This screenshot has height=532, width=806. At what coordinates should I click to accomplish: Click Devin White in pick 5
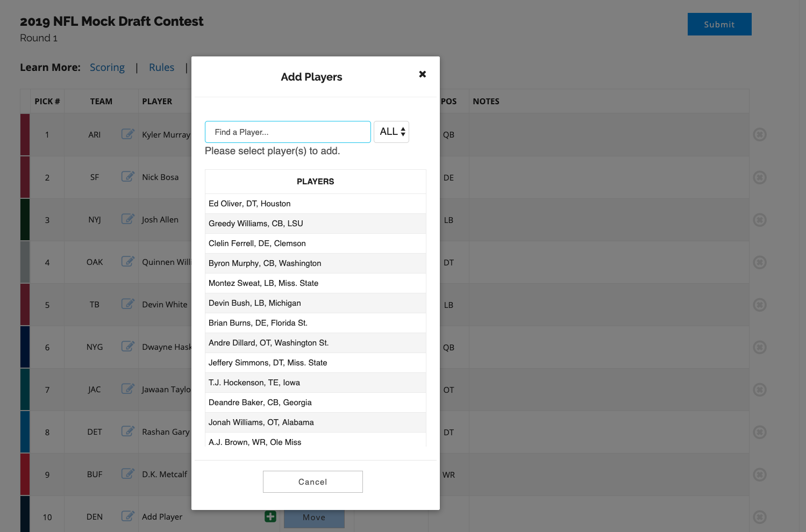(x=165, y=304)
